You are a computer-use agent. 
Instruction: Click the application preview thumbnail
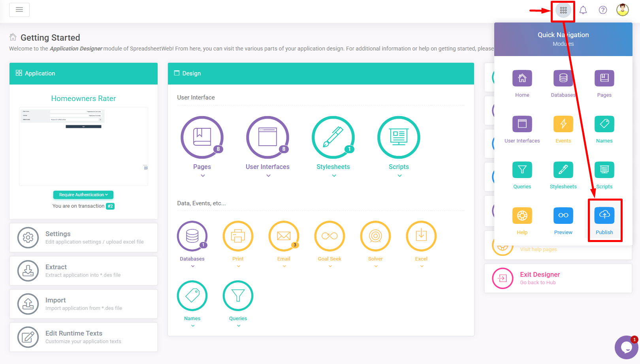83,146
